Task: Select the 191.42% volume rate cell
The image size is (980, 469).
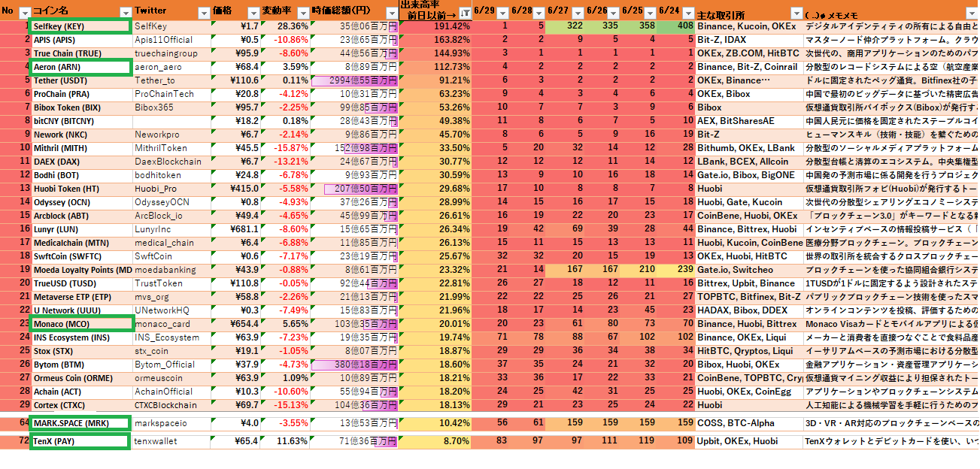Action: 436,26
